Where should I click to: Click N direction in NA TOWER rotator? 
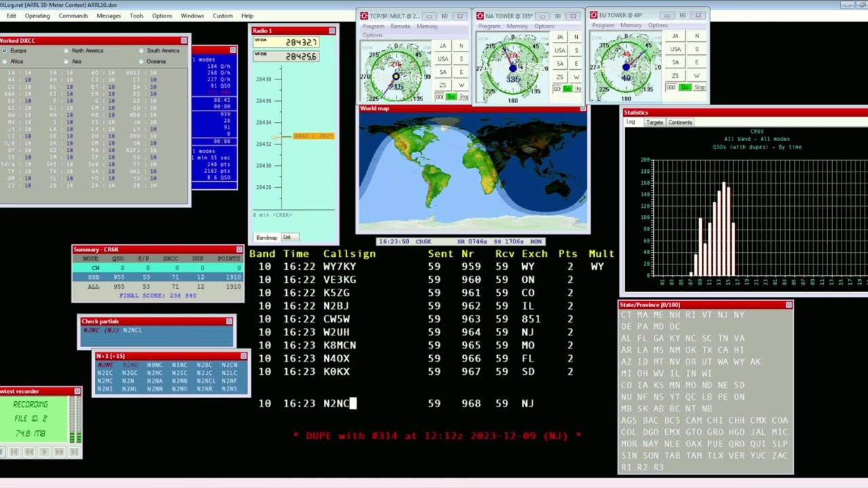pos(576,37)
